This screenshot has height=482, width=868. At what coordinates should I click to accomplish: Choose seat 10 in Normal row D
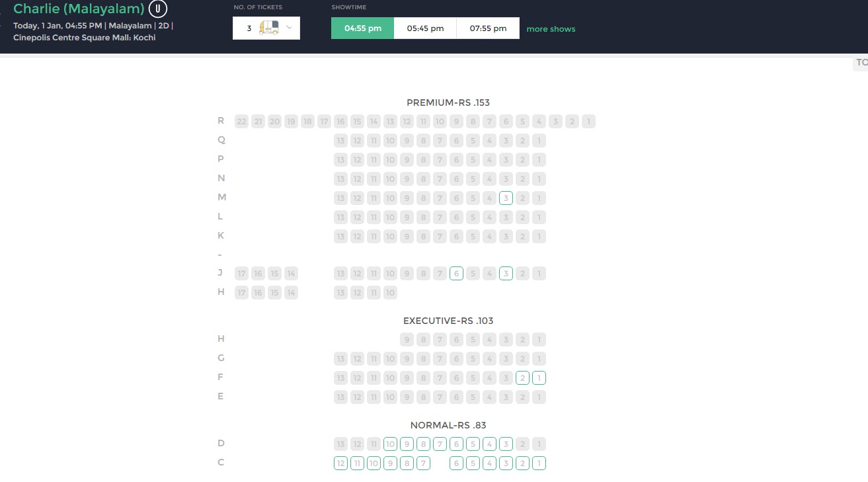[x=390, y=444]
